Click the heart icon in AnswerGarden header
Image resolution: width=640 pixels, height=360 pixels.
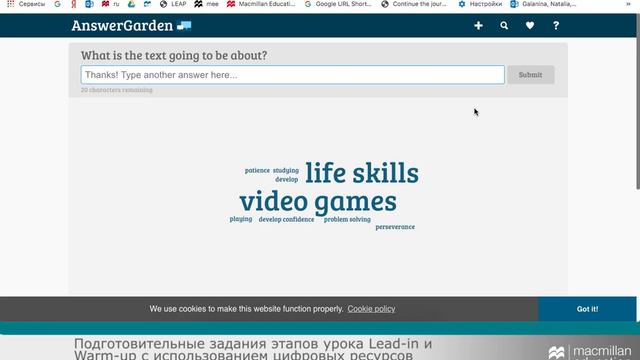[530, 26]
